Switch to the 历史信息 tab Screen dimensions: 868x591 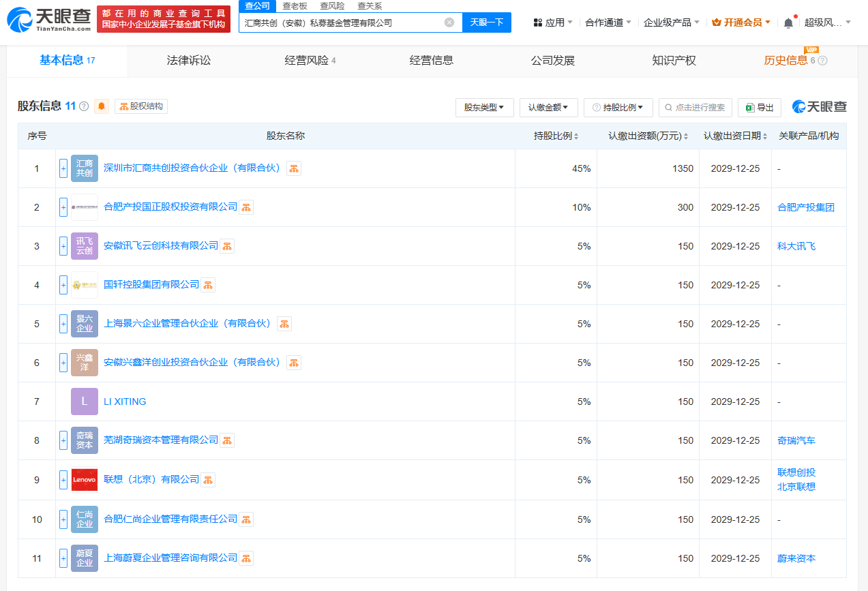[786, 61]
